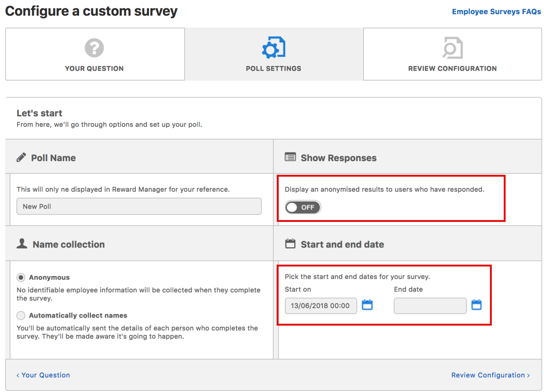Open the End date calendar picker icon

476,305
